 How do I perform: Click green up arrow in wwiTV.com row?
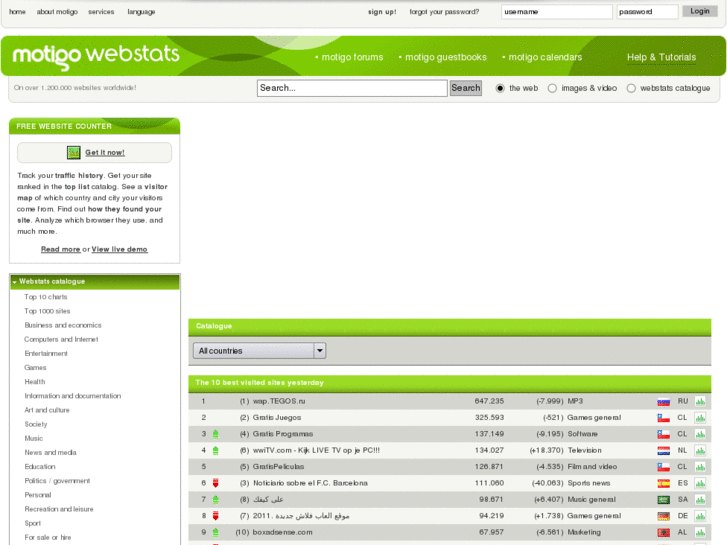point(216,450)
